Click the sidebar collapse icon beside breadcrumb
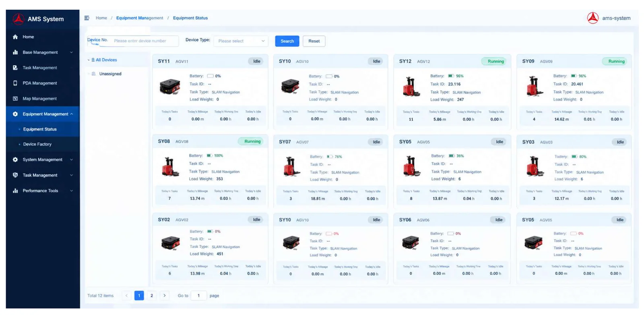This screenshot has height=315, width=644. [x=87, y=18]
